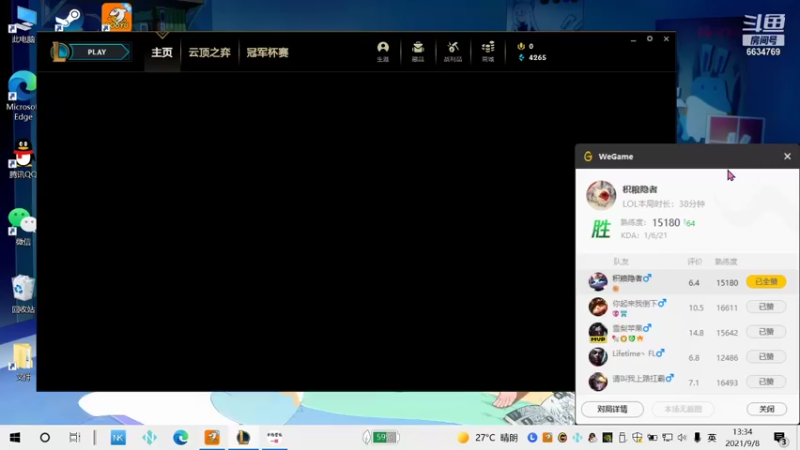Viewport: 800px width, 450px height.
Task: Click the mastery 16493 value
Action: 727,383
